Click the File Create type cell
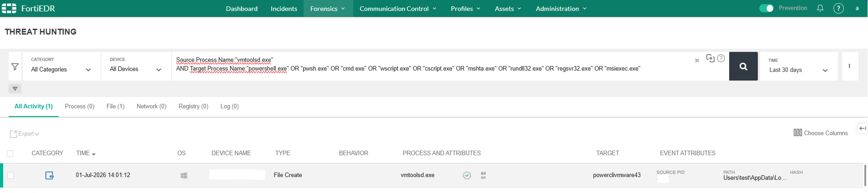Screen dimensions: 868x193 pyautogui.click(x=288, y=175)
